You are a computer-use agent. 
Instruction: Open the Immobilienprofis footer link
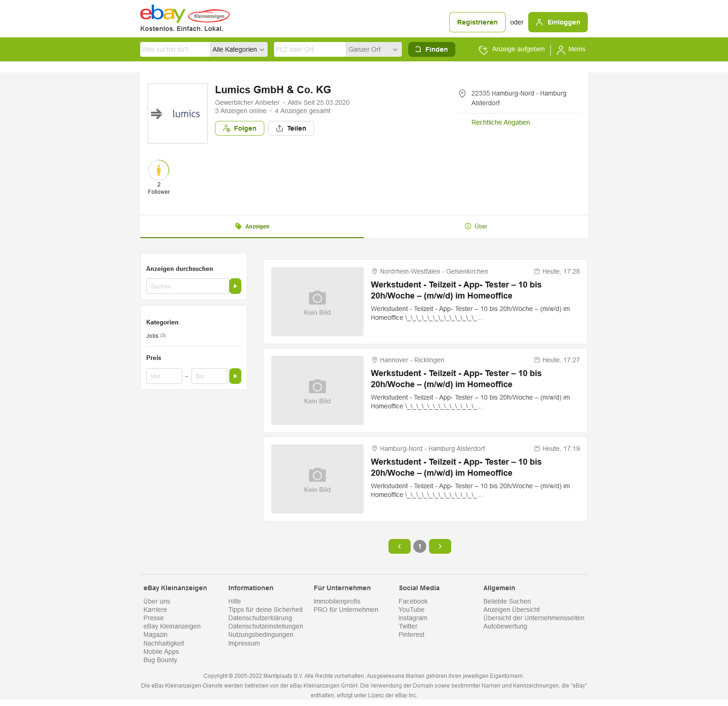[x=337, y=601]
